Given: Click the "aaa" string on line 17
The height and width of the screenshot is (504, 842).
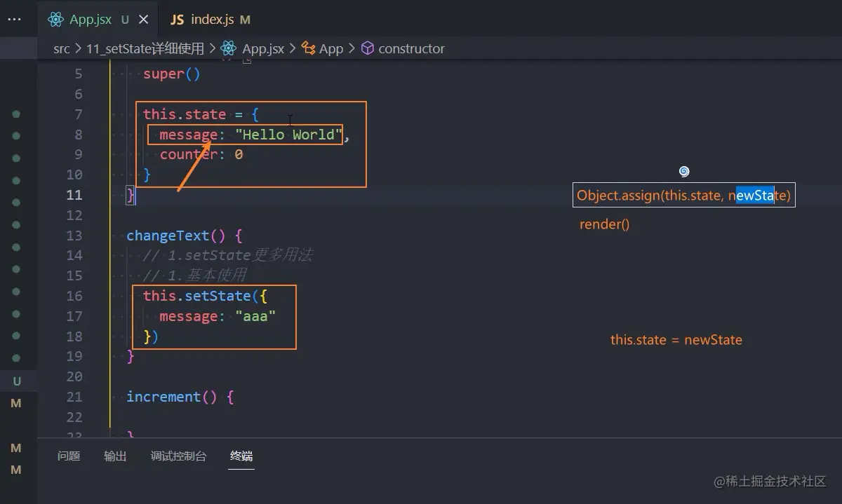Looking at the screenshot, I should click(255, 316).
